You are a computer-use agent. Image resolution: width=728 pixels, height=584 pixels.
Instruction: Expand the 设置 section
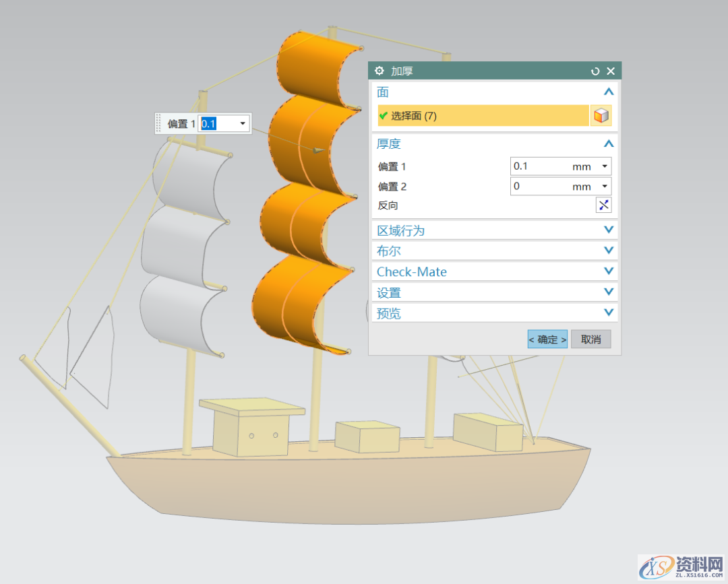pos(609,292)
